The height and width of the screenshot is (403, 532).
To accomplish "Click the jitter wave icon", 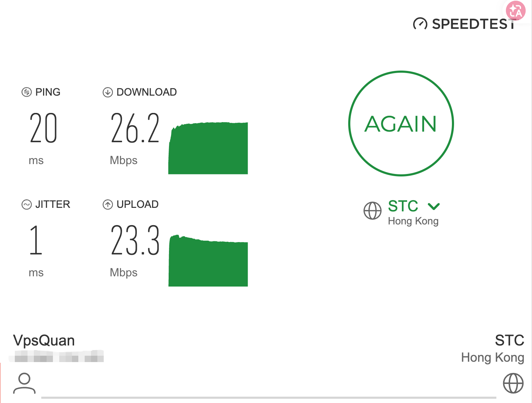I will (x=26, y=204).
